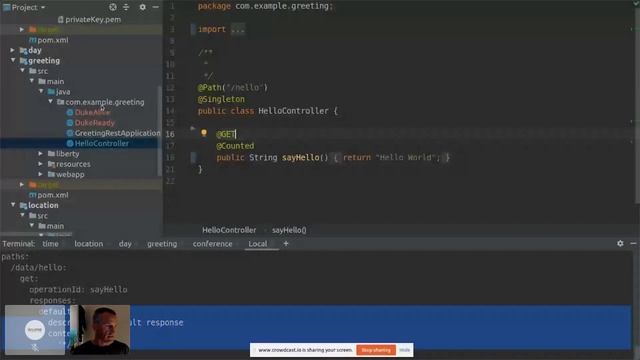The height and width of the screenshot is (360, 640).
Task: Collapse the greeting module folder
Action: [x=13, y=60]
